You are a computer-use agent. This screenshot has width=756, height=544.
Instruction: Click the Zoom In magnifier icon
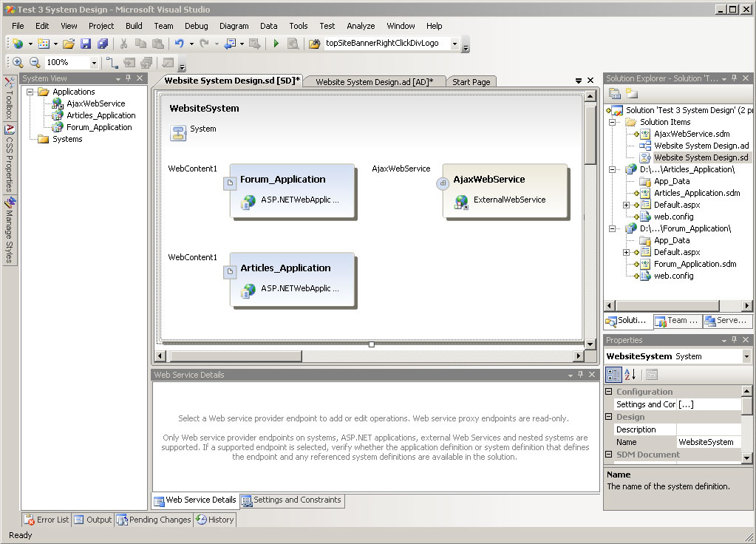(18, 62)
